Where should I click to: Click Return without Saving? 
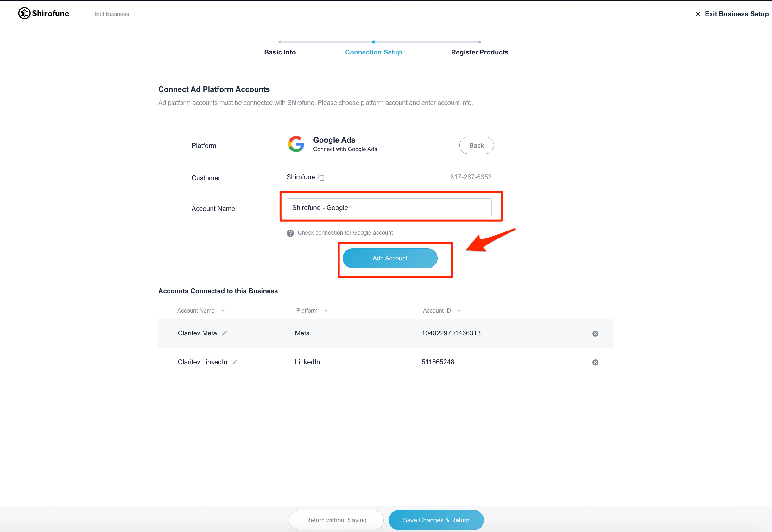coord(336,520)
